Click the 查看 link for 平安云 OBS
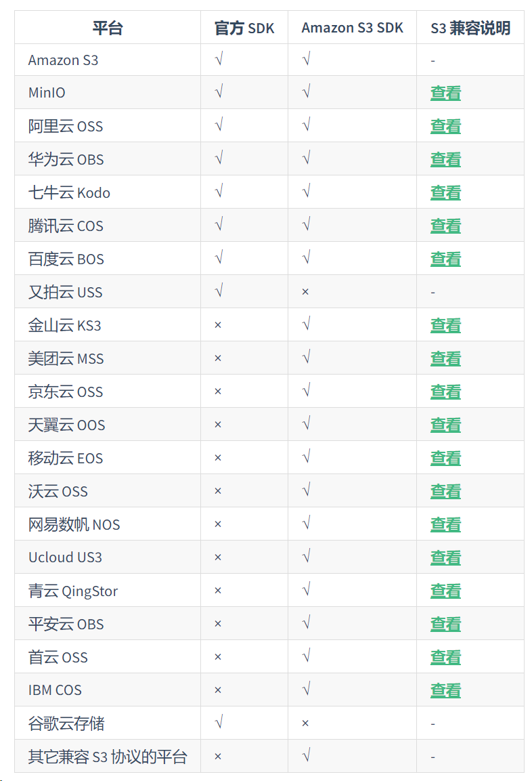Image resolution: width=532 pixels, height=781 pixels. click(x=445, y=624)
